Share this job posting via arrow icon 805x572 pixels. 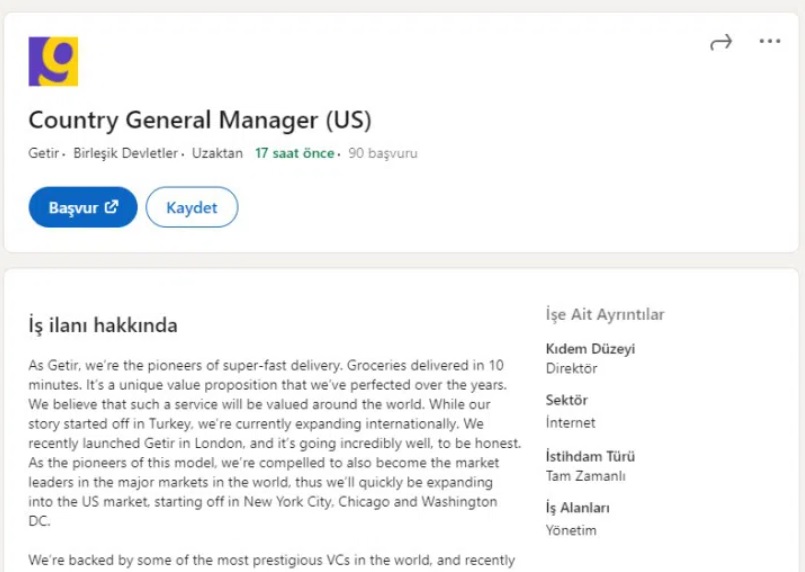pos(721,41)
